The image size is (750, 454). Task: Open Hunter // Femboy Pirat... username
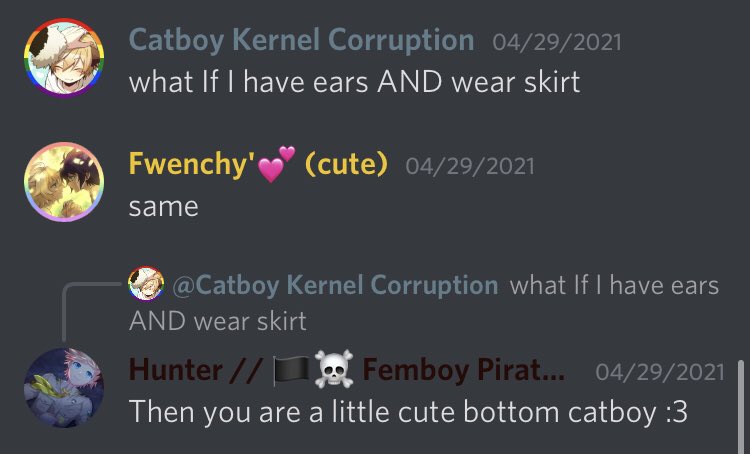(x=346, y=370)
